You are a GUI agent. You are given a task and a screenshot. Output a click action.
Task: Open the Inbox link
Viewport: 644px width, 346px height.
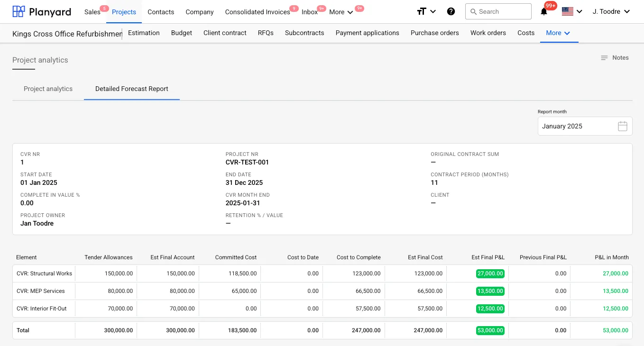(309, 12)
